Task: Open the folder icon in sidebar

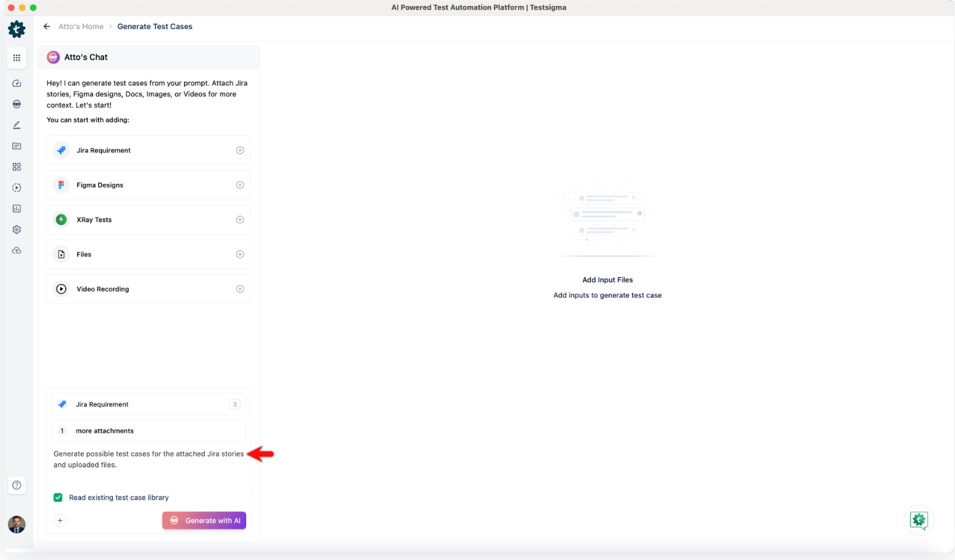Action: click(x=17, y=146)
